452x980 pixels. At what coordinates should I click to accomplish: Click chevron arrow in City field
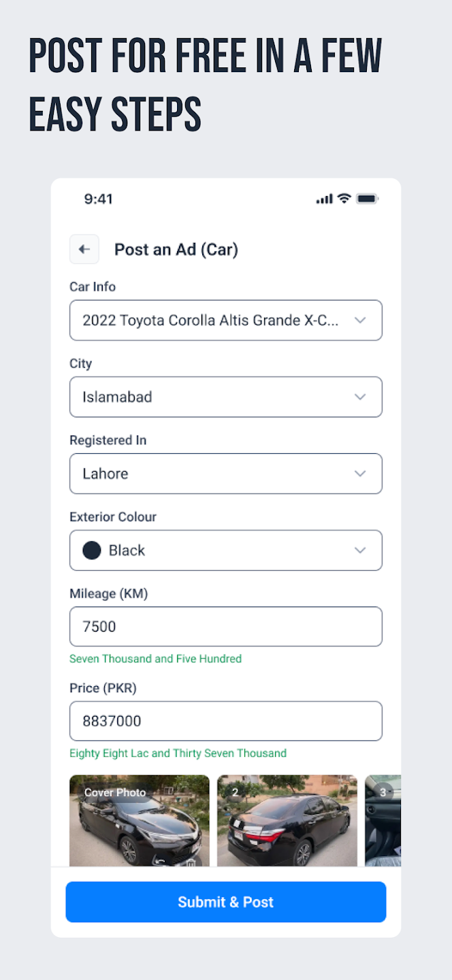360,397
